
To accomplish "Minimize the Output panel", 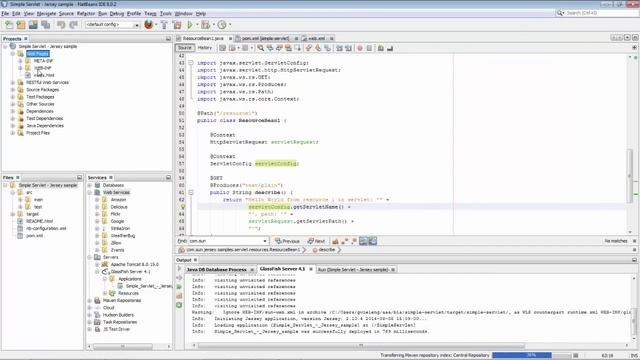I will click(634, 260).
